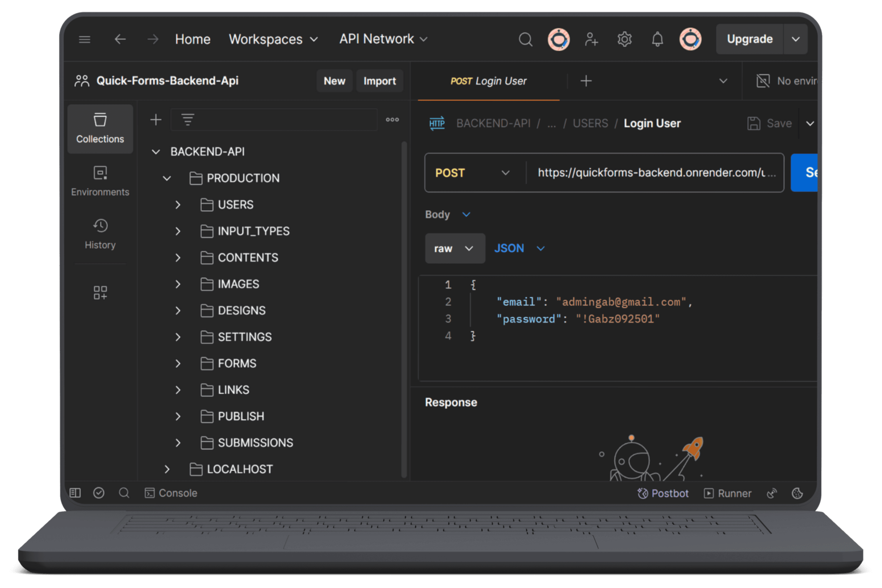Expand the LINKS folder

(178, 390)
